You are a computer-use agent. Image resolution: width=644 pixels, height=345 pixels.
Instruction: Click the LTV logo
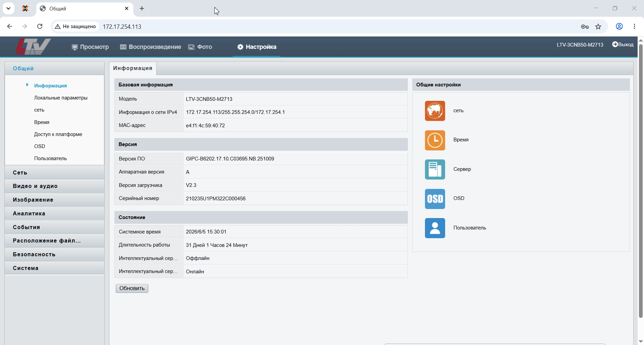tap(33, 47)
